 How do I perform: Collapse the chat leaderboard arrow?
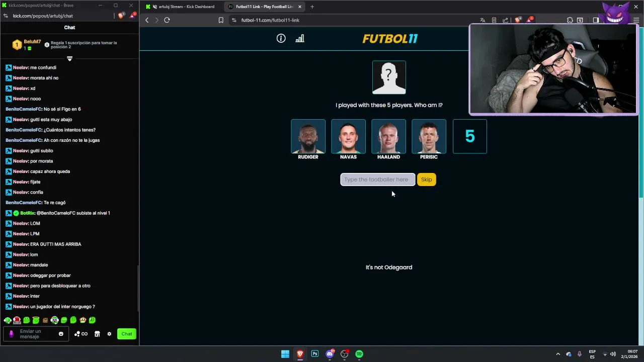[x=69, y=58]
